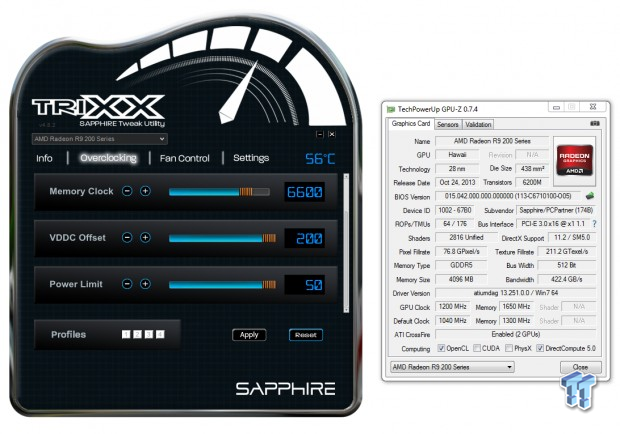620x434 pixels.
Task: Toggle the CUDA checkbox in GPU-Z
Action: [x=477, y=348]
